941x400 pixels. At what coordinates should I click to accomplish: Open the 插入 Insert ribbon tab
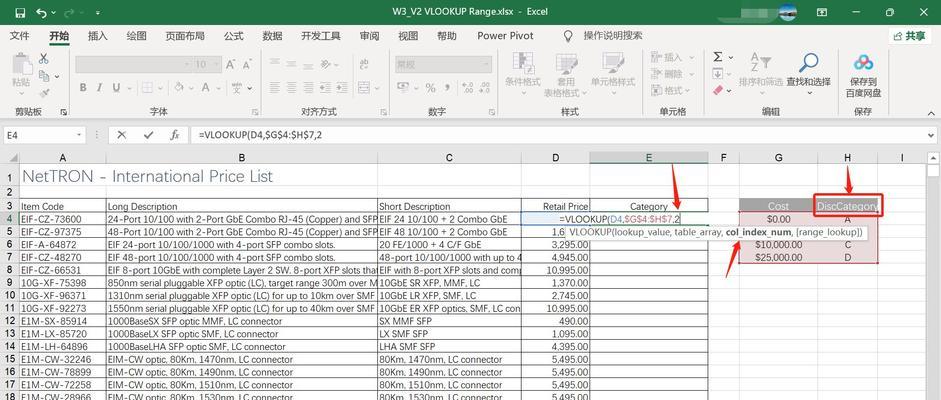(x=98, y=36)
